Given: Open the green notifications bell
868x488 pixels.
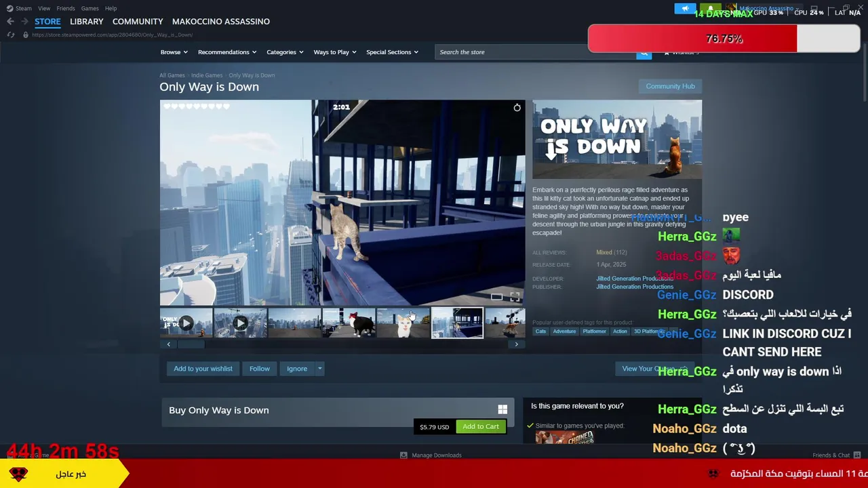Looking at the screenshot, I should [711, 9].
